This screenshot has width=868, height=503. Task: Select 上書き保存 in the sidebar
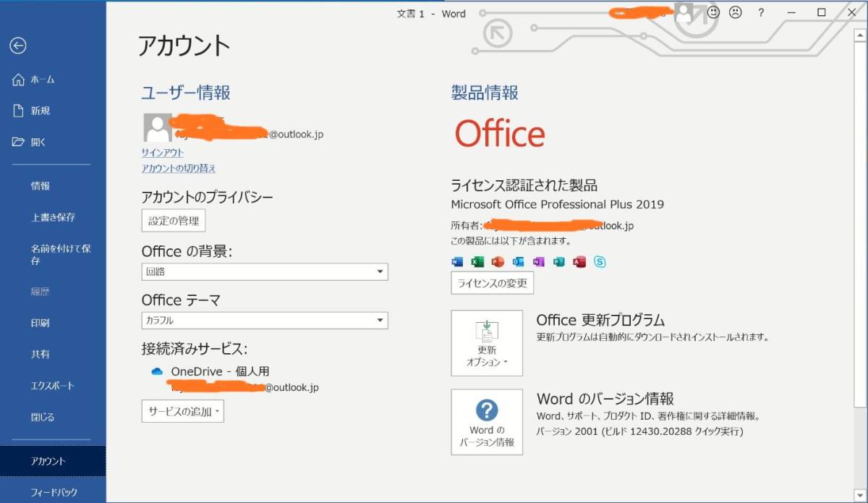53,217
